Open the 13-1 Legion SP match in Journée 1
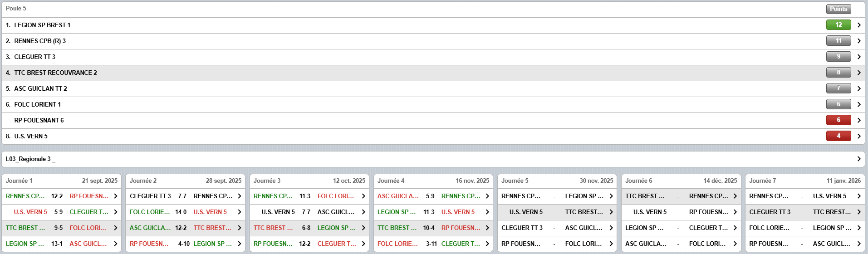The width and height of the screenshot is (868, 254). tap(57, 244)
